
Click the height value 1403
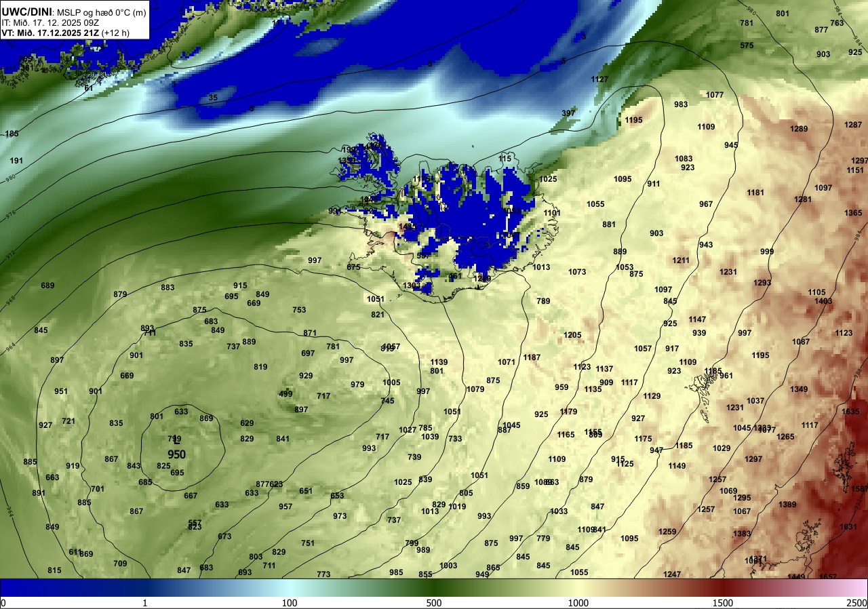pyautogui.click(x=823, y=301)
